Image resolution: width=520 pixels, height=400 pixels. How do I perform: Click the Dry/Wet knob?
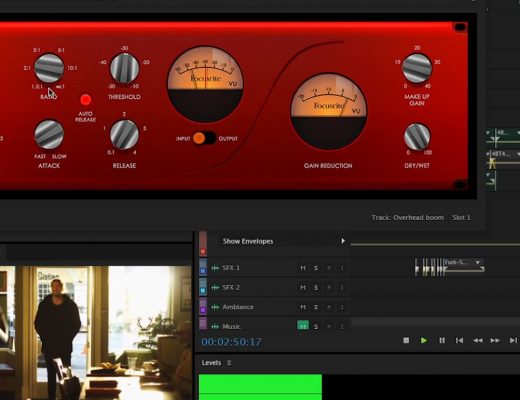[x=417, y=137]
